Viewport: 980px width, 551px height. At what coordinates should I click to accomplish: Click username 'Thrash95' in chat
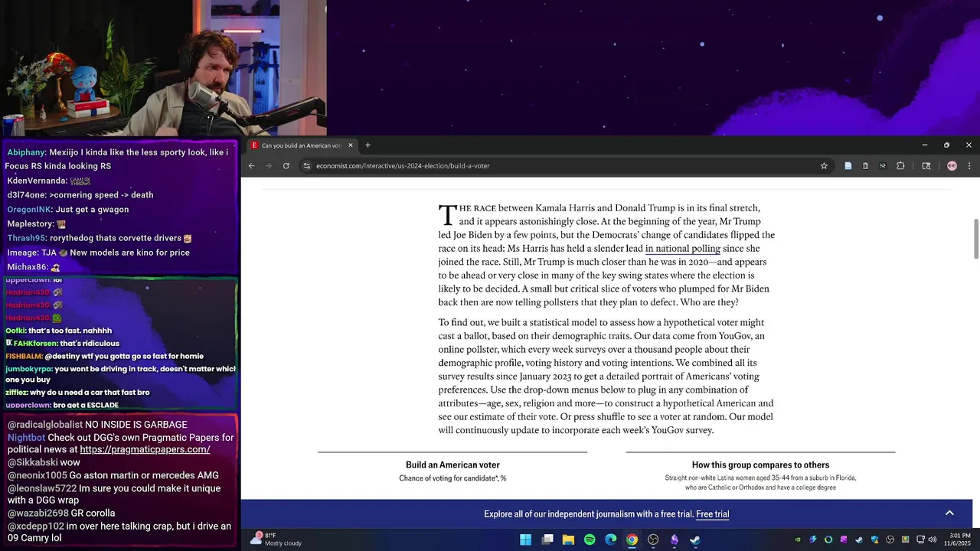(x=27, y=238)
